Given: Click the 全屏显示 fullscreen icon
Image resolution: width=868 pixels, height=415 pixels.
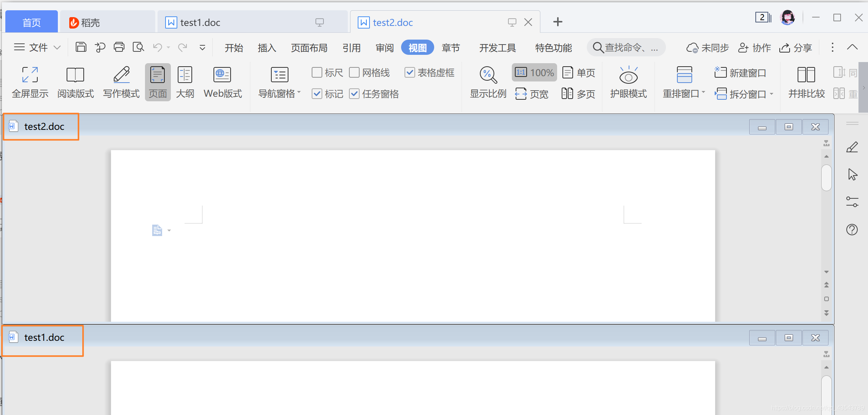Looking at the screenshot, I should (30, 75).
